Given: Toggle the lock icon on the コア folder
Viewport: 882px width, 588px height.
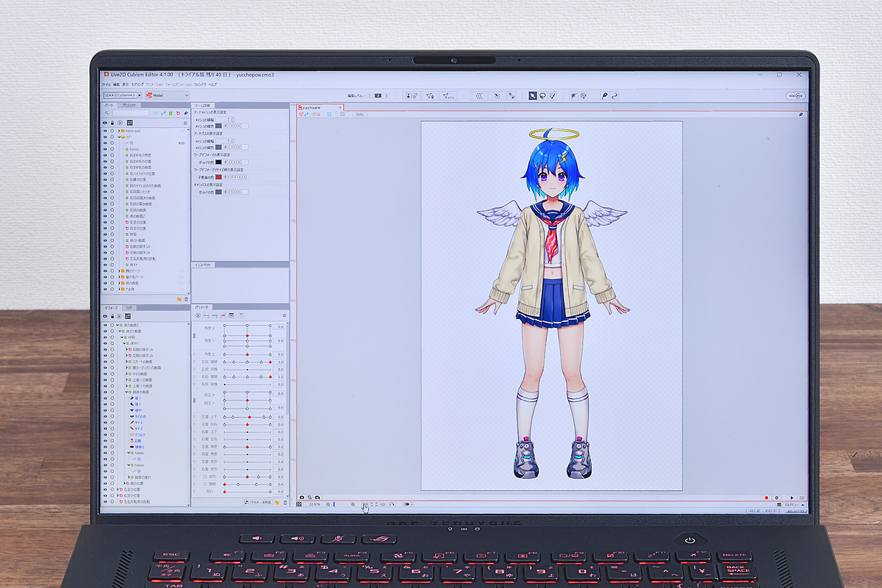Looking at the screenshot, I should coord(112,137).
